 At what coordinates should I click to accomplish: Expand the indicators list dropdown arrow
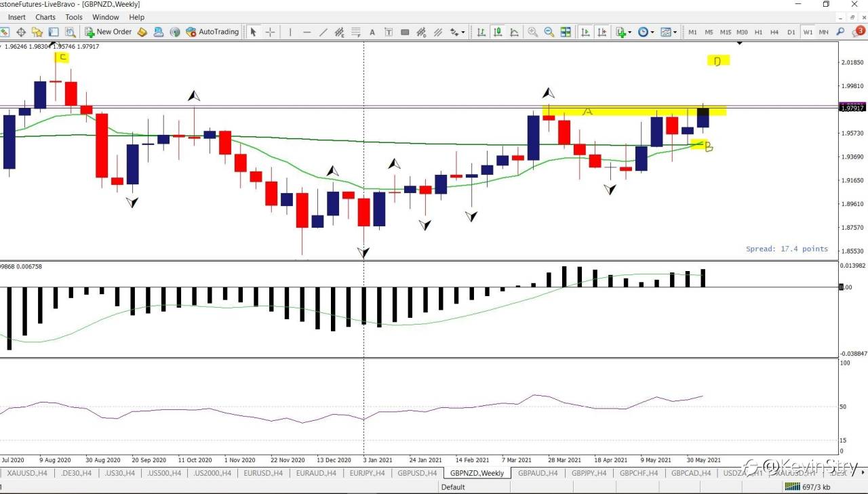629,32
